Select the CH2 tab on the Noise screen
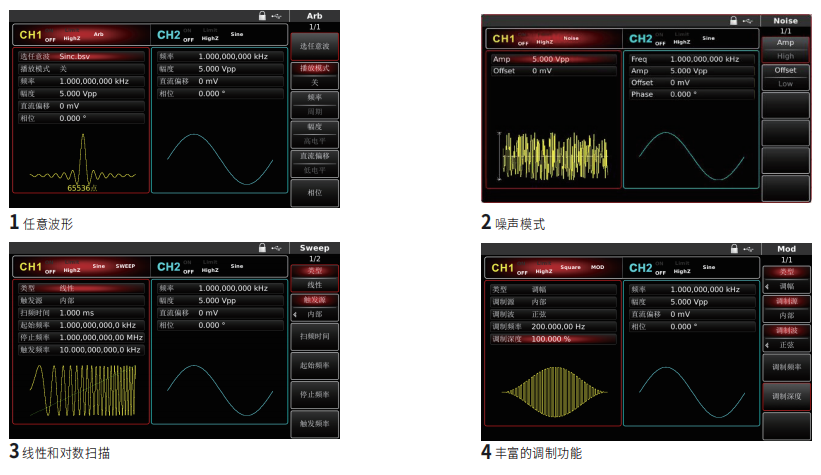This screenshot has width=821, height=475. (691, 39)
